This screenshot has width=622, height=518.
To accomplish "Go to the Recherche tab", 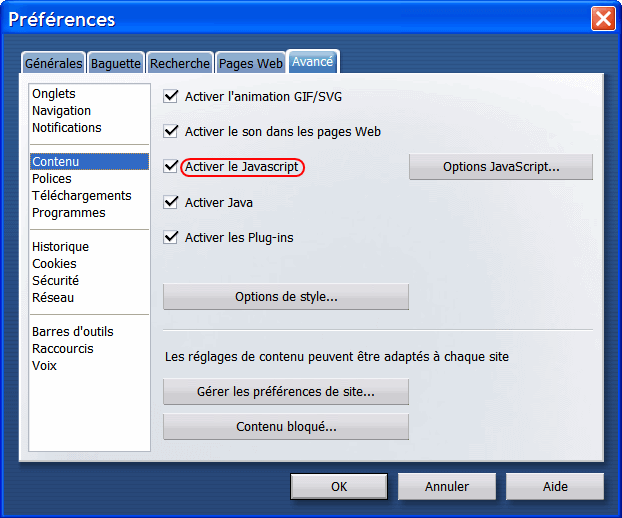I will point(180,63).
